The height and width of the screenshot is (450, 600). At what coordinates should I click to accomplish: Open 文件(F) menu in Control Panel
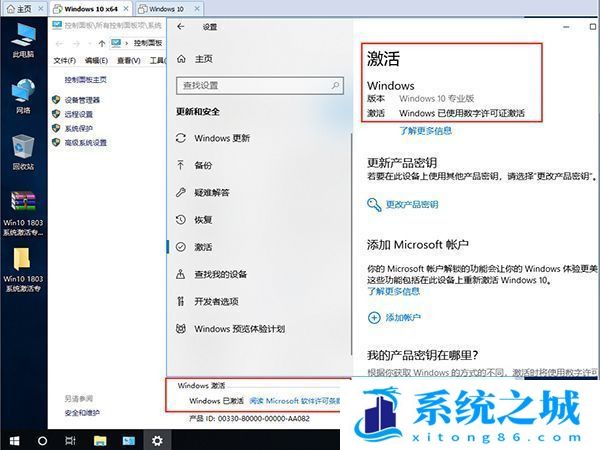click(x=64, y=60)
